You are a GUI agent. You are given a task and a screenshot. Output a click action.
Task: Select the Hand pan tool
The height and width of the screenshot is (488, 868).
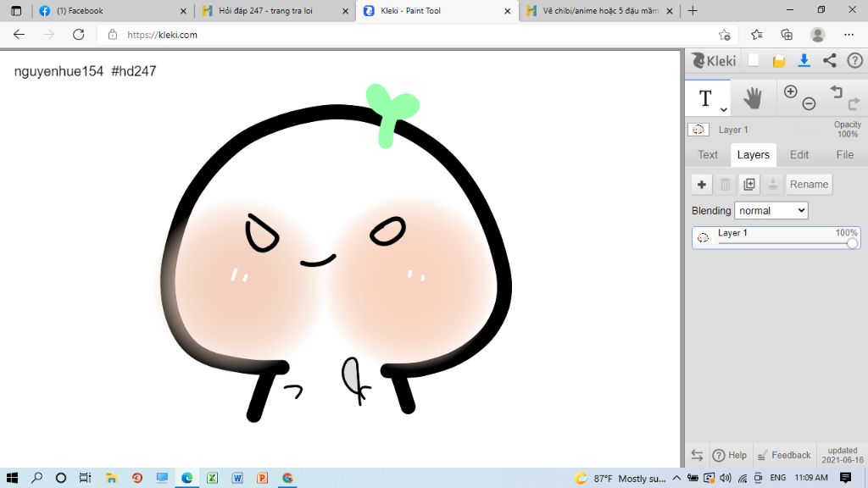[x=753, y=98]
